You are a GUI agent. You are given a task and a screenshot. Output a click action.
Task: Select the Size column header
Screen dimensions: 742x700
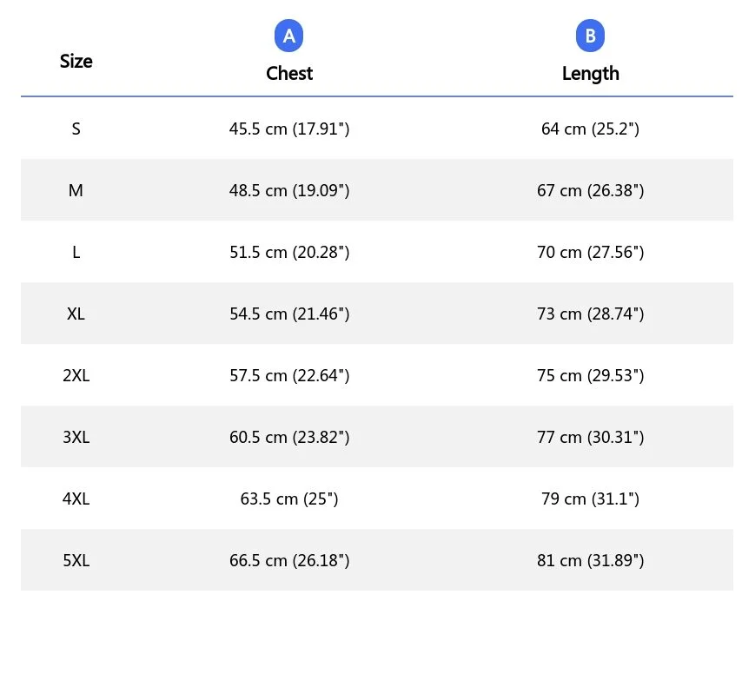76,61
